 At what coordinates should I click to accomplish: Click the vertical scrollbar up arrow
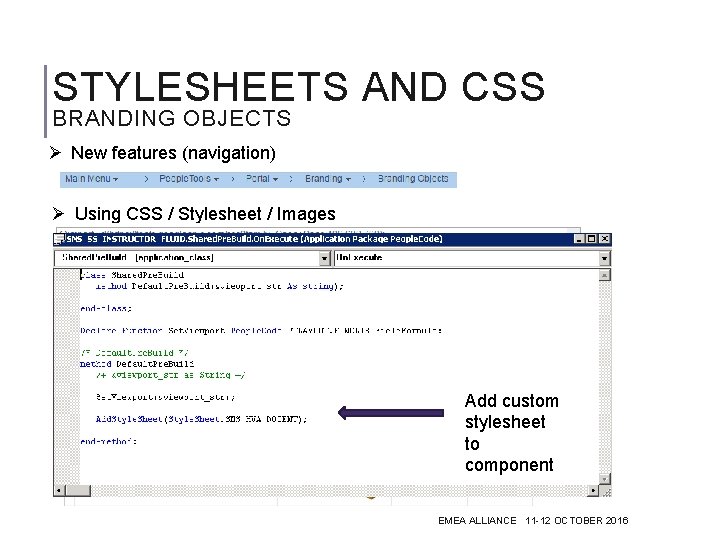[x=605, y=275]
